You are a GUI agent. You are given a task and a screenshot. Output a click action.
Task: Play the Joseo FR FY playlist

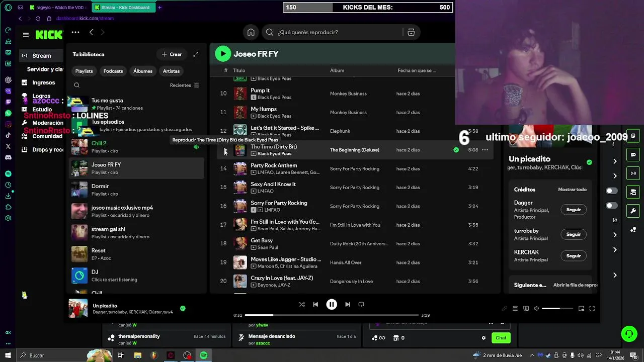pos(223,54)
